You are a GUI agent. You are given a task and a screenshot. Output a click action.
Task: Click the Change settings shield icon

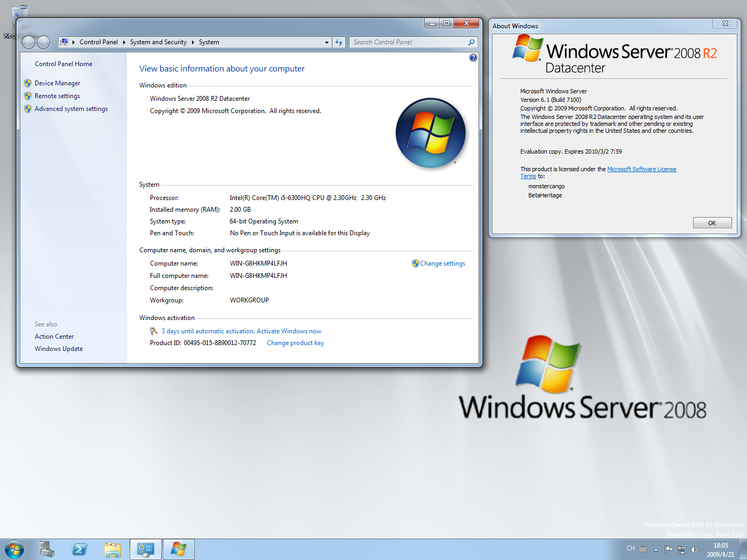[x=415, y=263]
